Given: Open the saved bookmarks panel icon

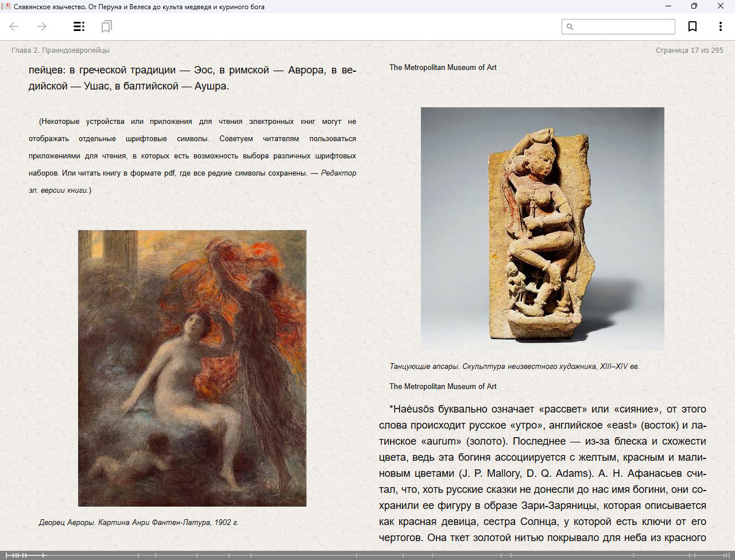Looking at the screenshot, I should (106, 26).
